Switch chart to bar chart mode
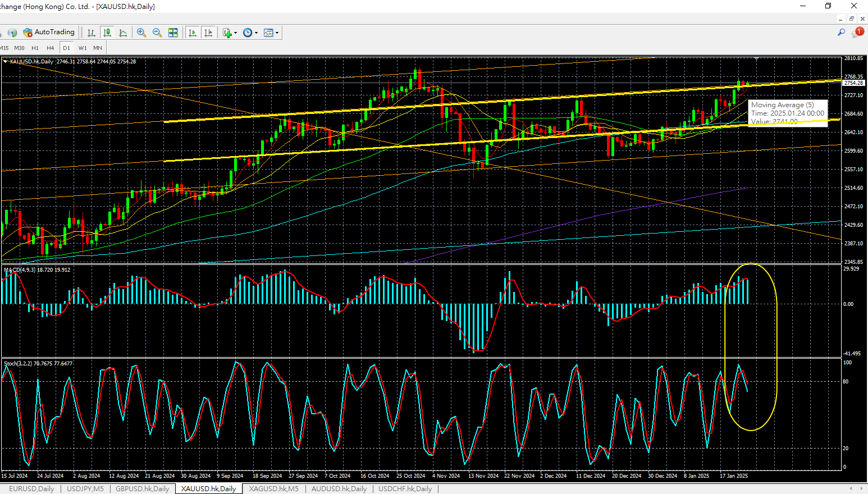This screenshot has width=868, height=494. 91,33
